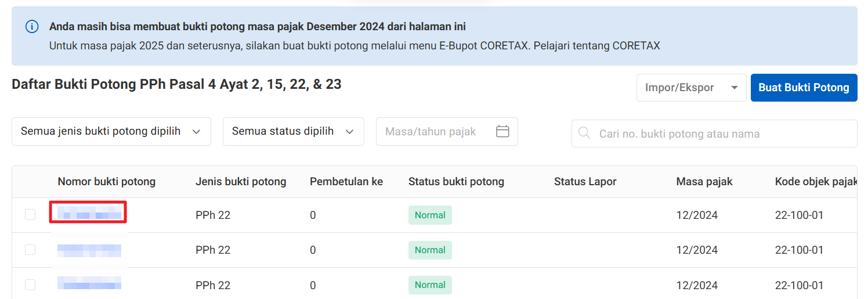
Task: Open the third row's bukti potong number
Action: coord(89,284)
